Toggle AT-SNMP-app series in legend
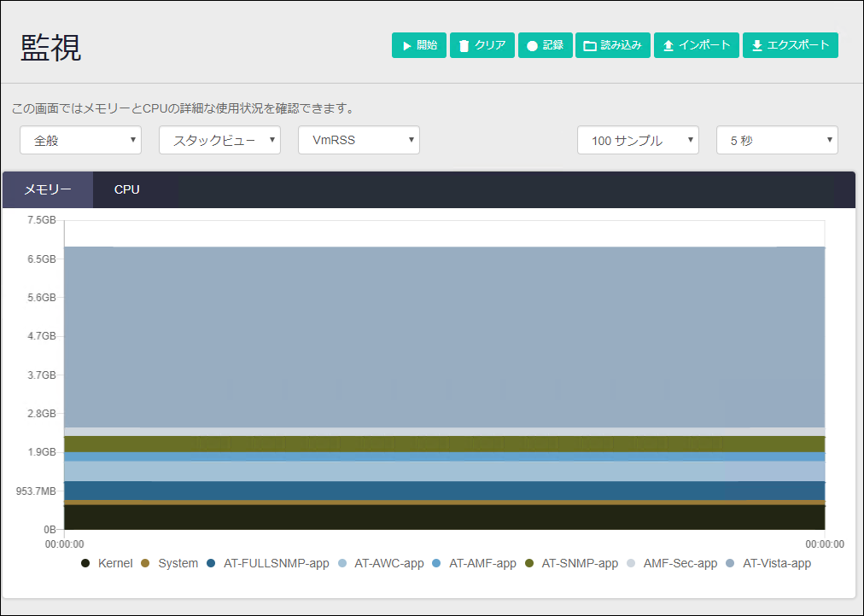Screen dimensions: 864x616 (571, 563)
